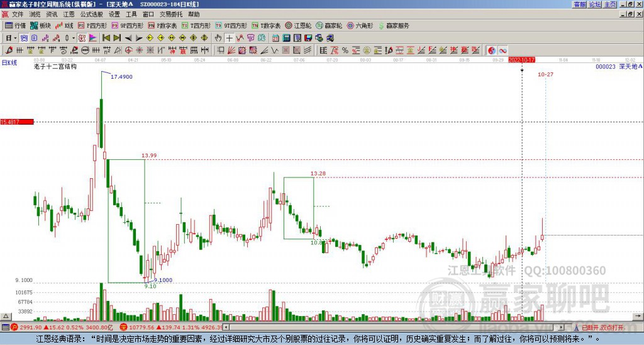Open the 9T四方形 tool
644x345 pixels.
(231, 25)
